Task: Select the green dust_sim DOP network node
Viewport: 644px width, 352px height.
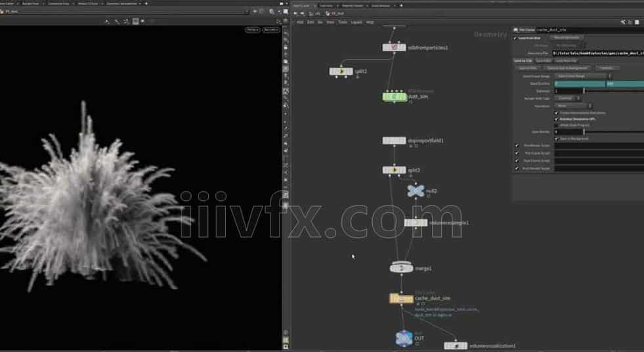Action: [x=395, y=97]
